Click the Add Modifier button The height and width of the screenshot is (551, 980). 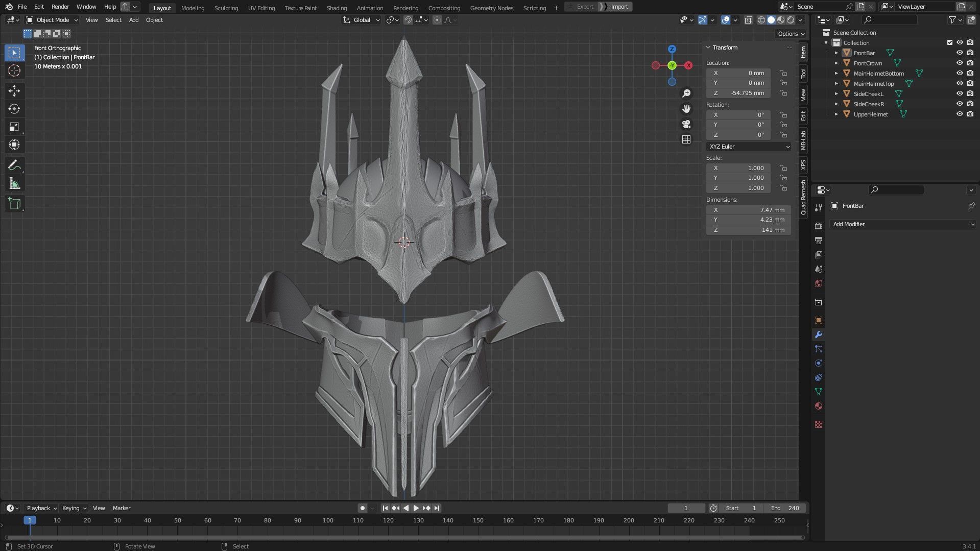point(902,224)
